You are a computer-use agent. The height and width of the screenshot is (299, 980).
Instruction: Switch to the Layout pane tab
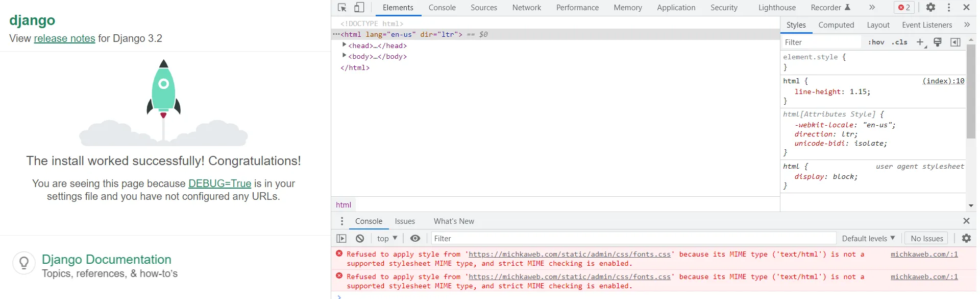[878, 25]
